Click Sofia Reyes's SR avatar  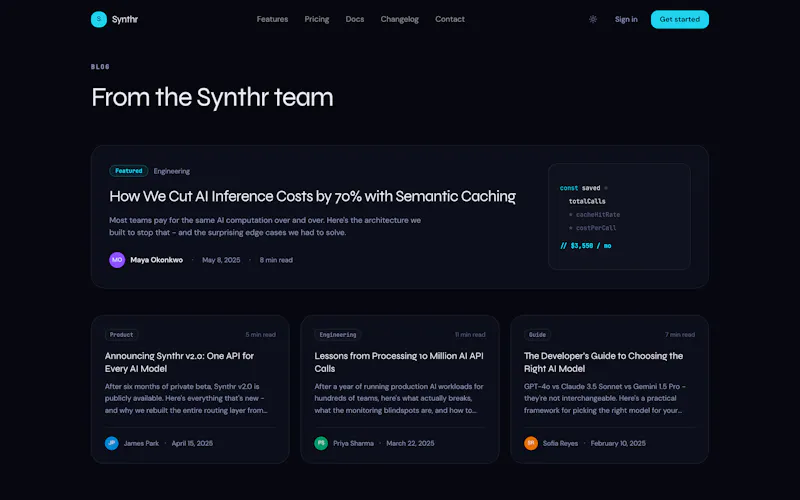[531, 443]
